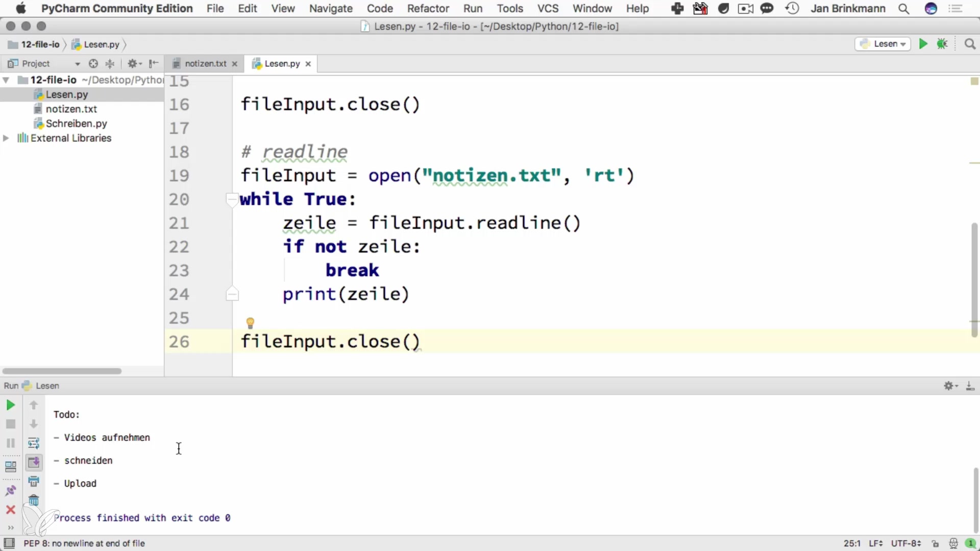Toggle soft-wrap in Run console
Viewport: 980px width, 551px height.
(34, 443)
